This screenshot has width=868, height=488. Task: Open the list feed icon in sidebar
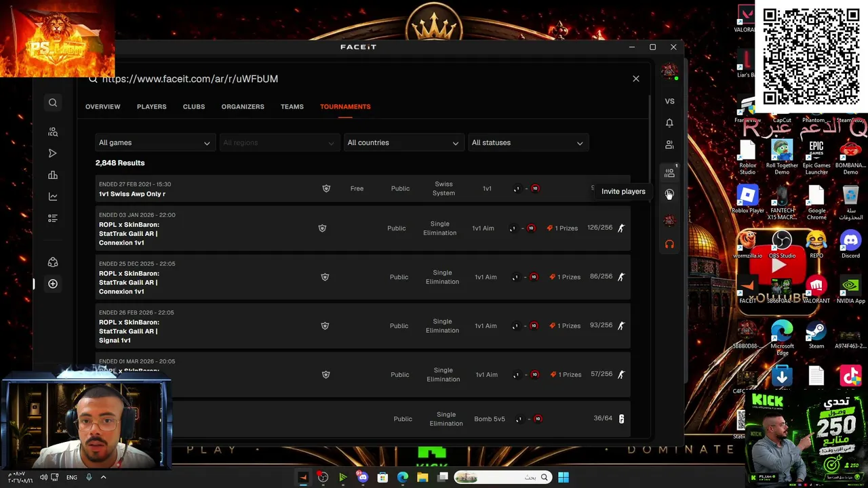coord(53,218)
